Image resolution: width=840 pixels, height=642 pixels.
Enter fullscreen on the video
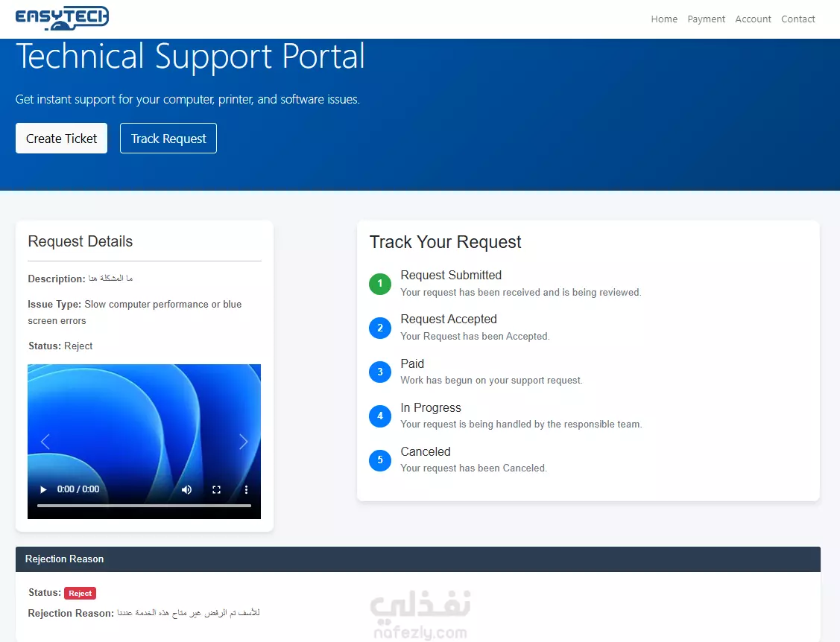tap(216, 489)
